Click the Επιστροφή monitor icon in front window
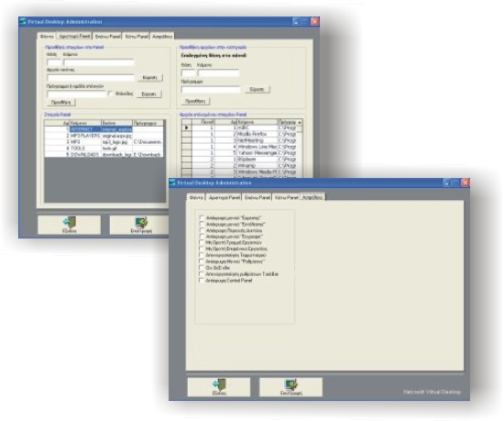504x421 pixels. [291, 385]
